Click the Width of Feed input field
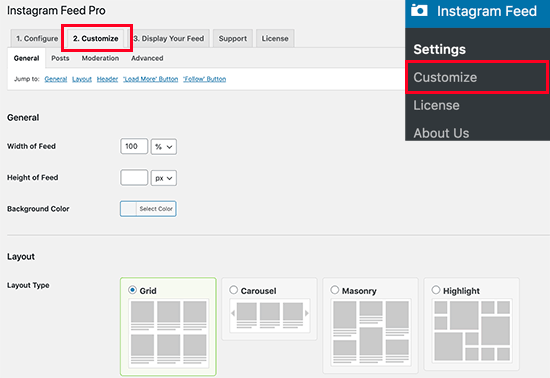 134,146
